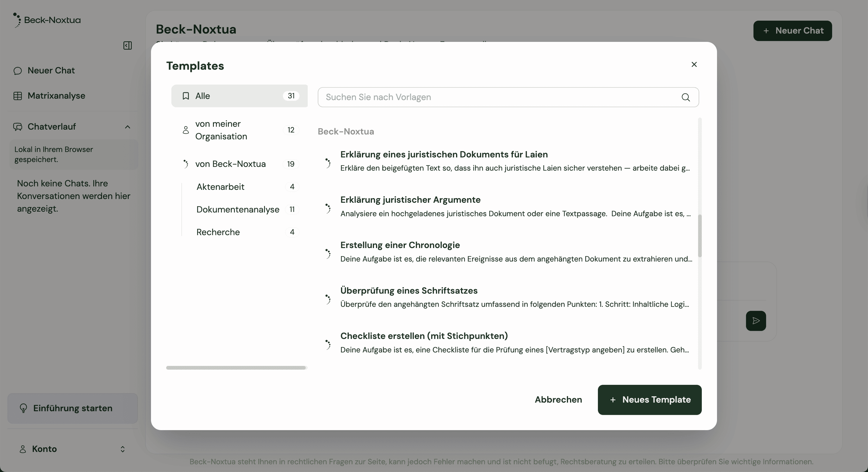Click Abbrechen to cancel the dialog
The height and width of the screenshot is (472, 868).
tap(558, 400)
